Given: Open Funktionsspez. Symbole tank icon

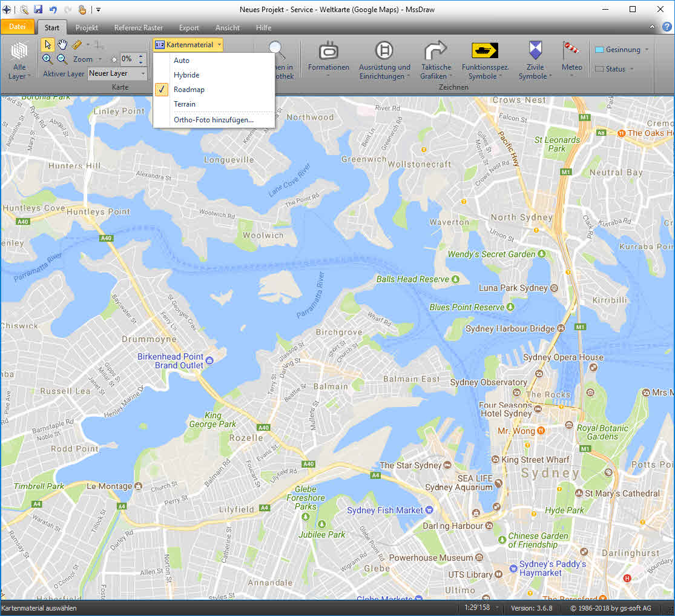Looking at the screenshot, I should click(485, 61).
